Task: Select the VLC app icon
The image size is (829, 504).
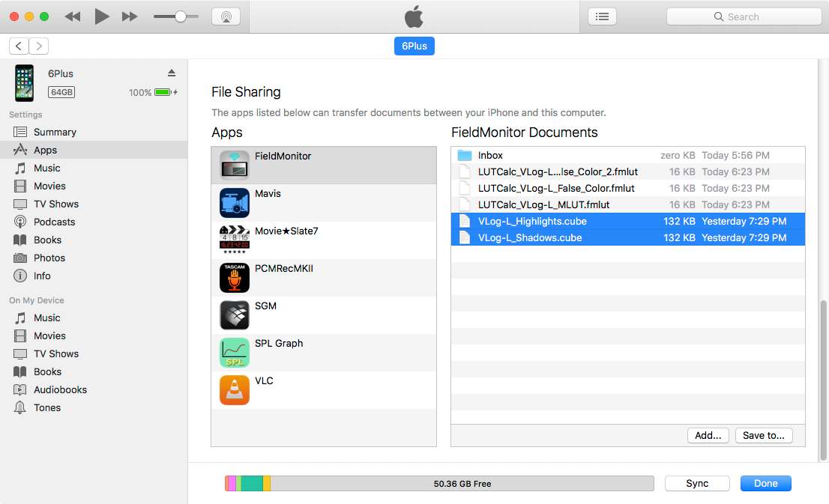Action: coord(234,390)
